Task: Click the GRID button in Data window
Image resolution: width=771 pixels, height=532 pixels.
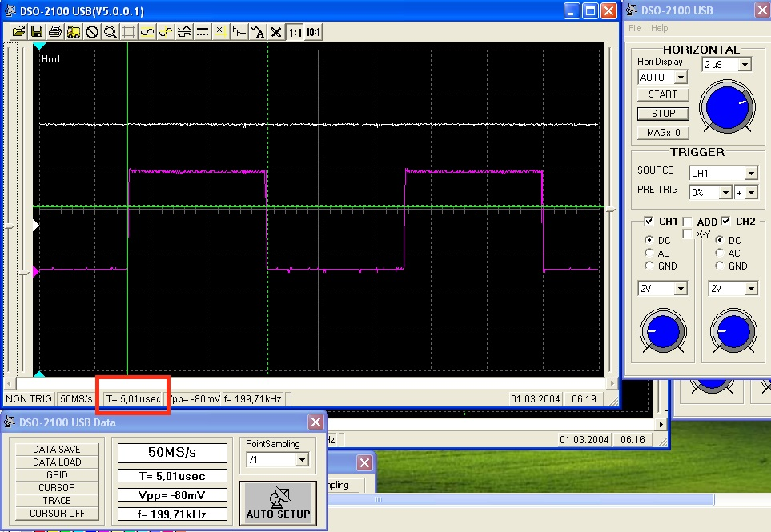Action: (57, 475)
